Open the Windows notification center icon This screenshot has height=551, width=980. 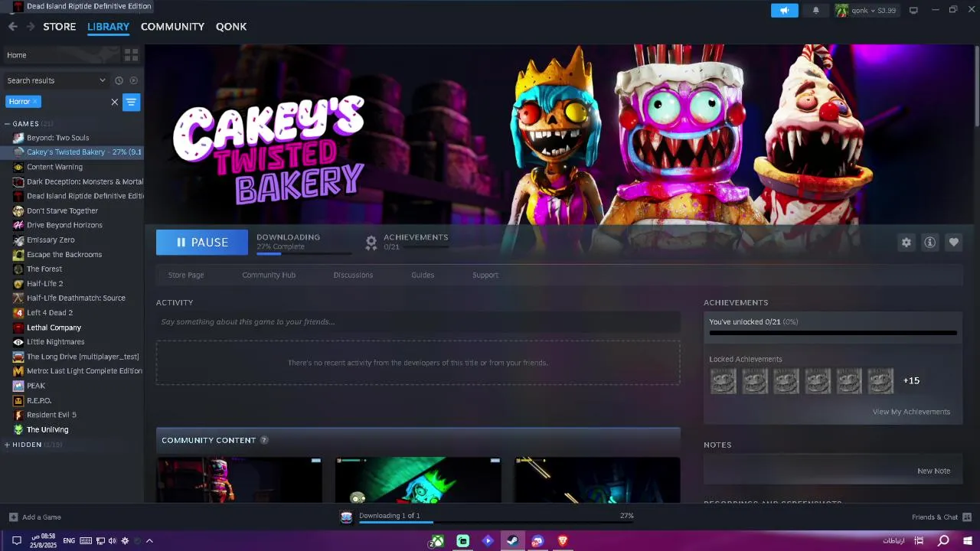[16, 541]
